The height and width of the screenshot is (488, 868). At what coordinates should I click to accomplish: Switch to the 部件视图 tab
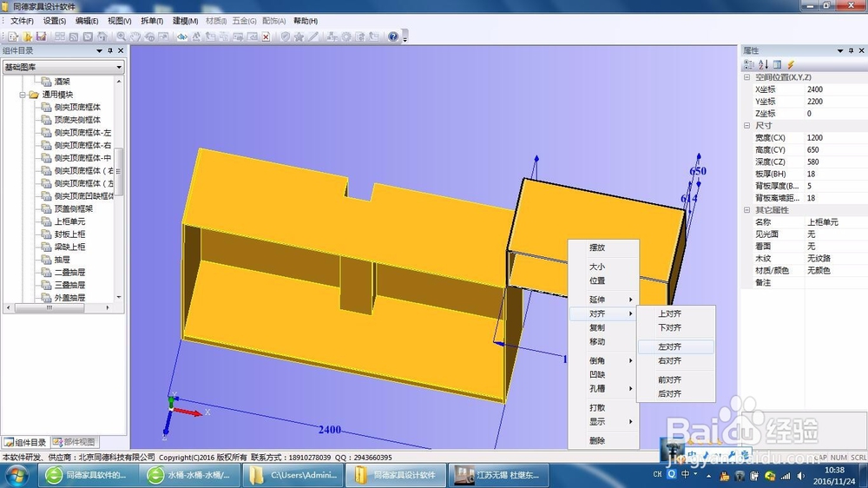coord(75,442)
